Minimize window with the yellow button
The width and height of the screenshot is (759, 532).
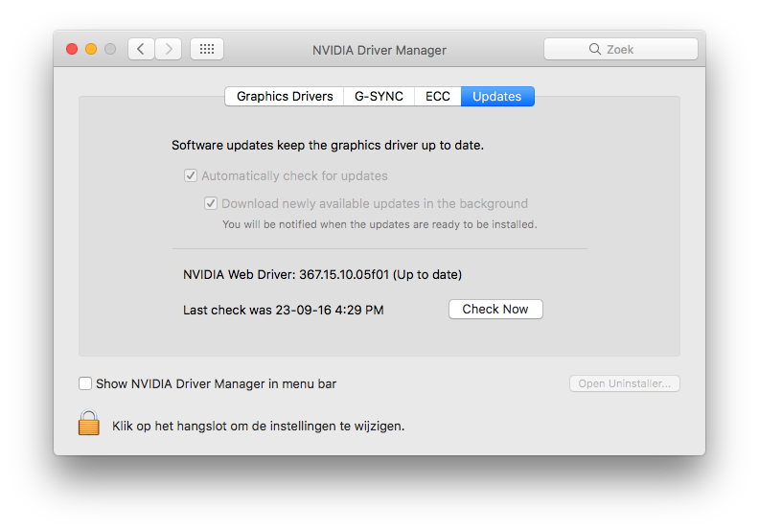(91, 49)
